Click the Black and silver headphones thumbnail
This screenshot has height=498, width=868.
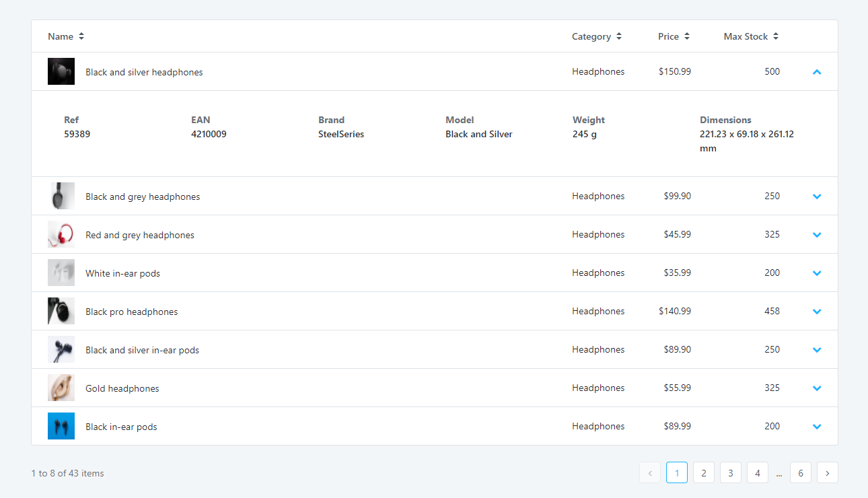point(61,71)
